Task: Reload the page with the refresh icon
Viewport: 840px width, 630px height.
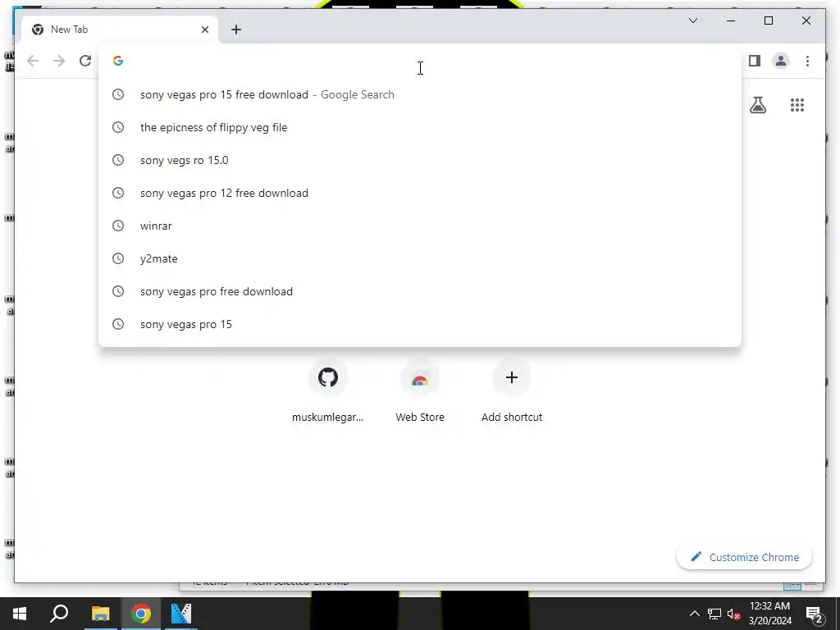Action: click(x=85, y=61)
